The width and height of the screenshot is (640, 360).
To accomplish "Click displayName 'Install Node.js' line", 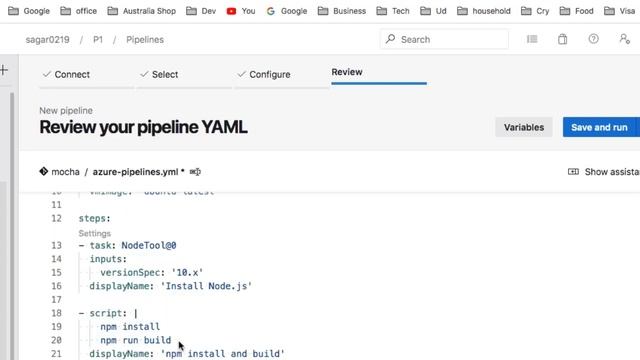I will tap(171, 286).
